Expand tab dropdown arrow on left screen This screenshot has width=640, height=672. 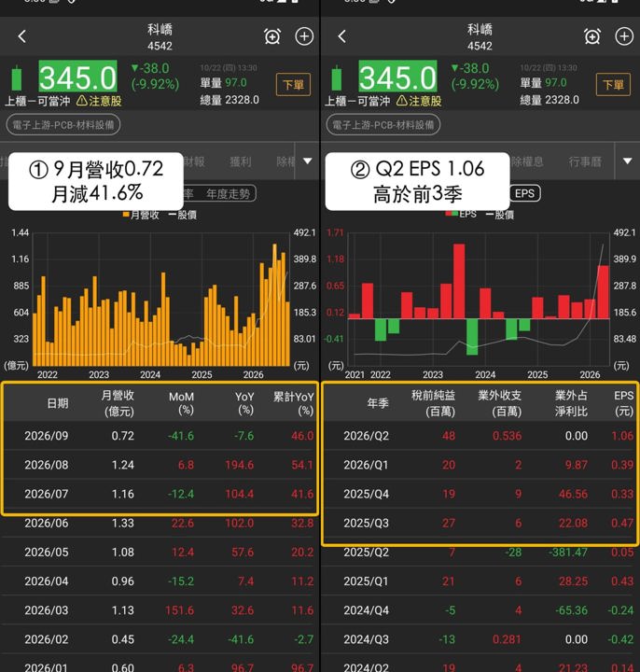point(308,161)
